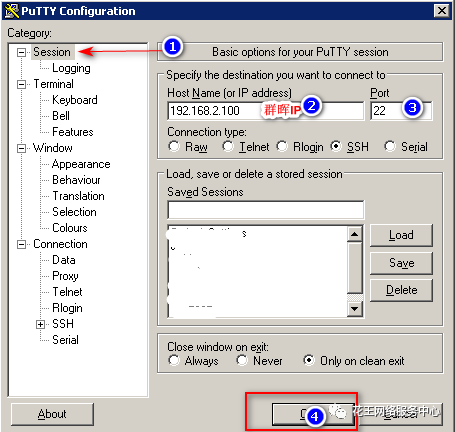Set close window on exit to Always
The image size is (455, 432).
pos(174,360)
